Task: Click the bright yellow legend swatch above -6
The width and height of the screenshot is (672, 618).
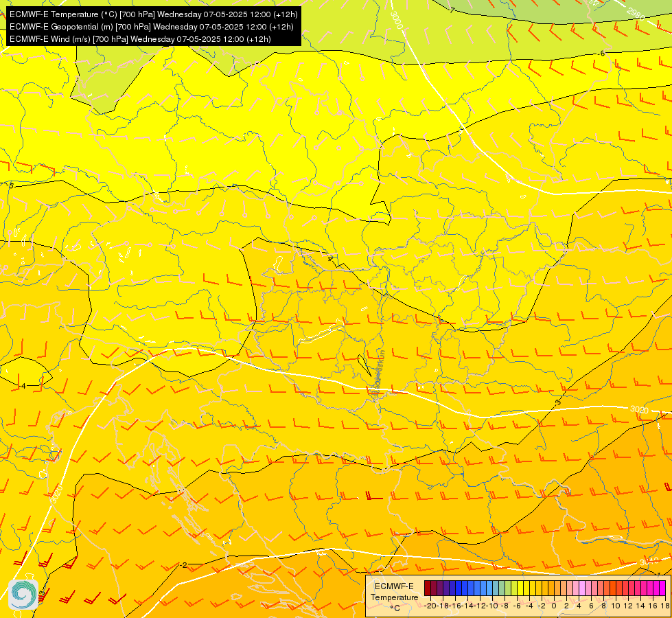Action: tap(520, 588)
